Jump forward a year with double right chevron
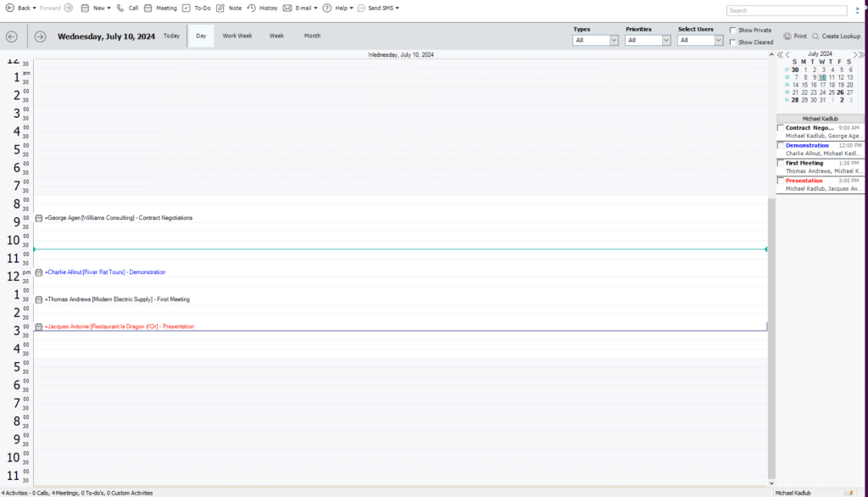The height and width of the screenshot is (497, 868). tap(861, 55)
